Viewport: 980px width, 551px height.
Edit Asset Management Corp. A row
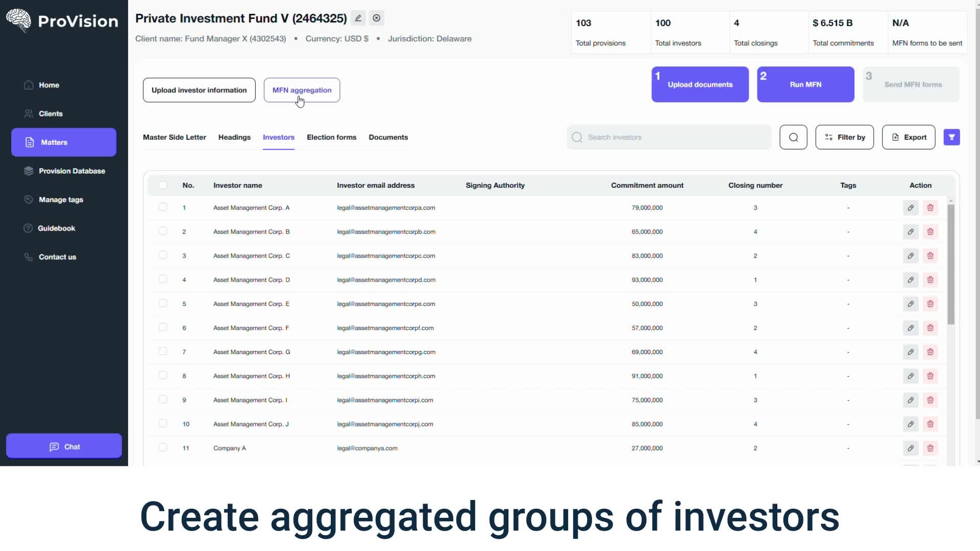click(x=911, y=208)
